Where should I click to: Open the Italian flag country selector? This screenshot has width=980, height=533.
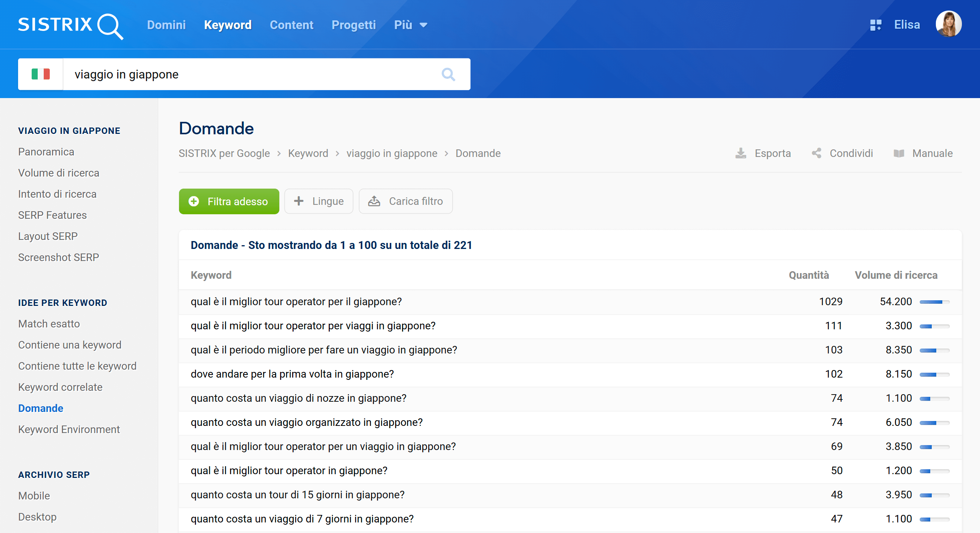41,74
